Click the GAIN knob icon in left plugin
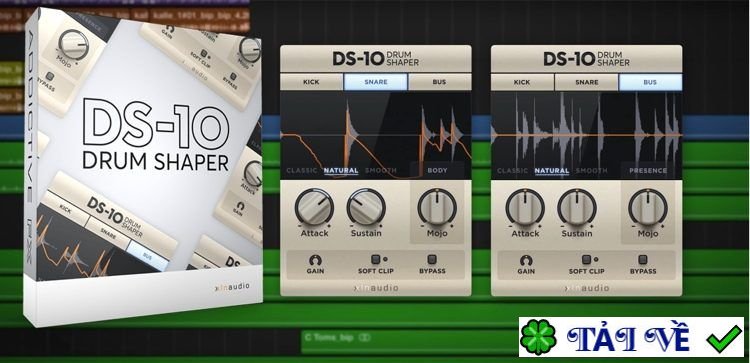The height and width of the screenshot is (363, 750). [315, 260]
